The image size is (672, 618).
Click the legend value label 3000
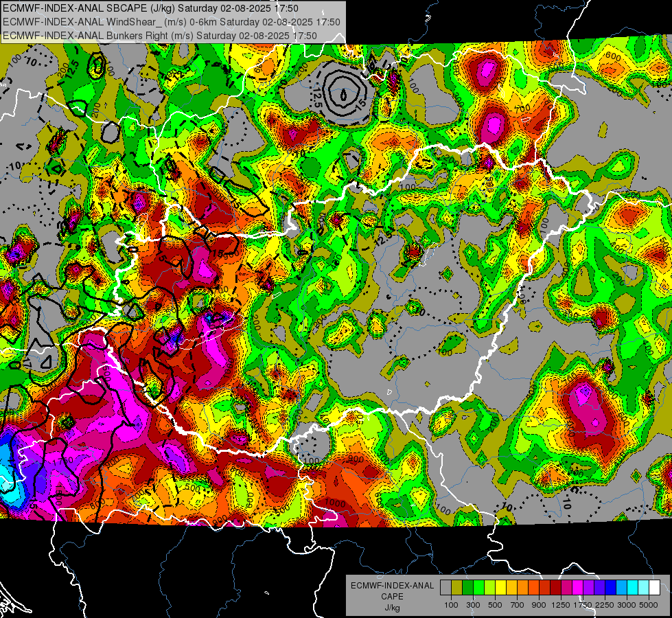(x=627, y=605)
